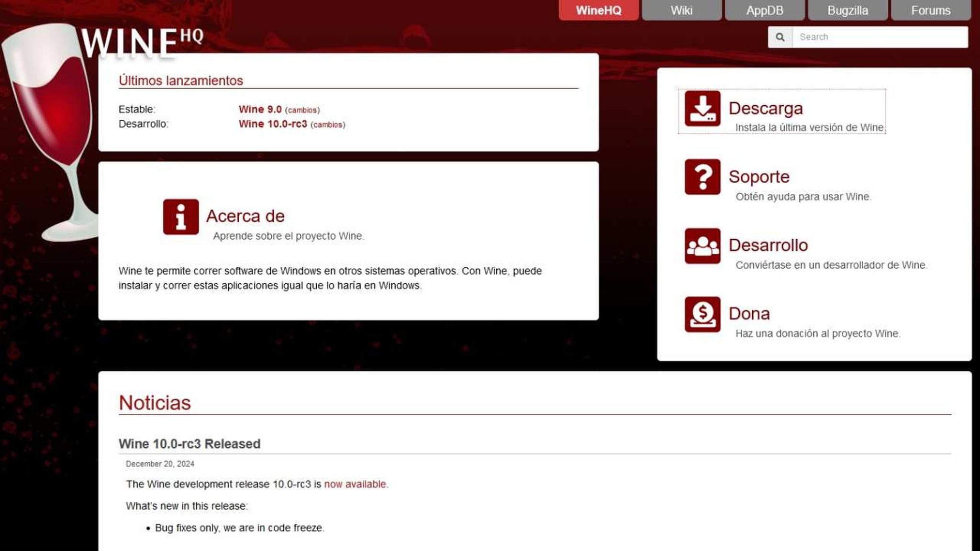This screenshot has height=551, width=980.
Task: Open the Wine 10.0-rc3 development link
Action: click(x=273, y=124)
